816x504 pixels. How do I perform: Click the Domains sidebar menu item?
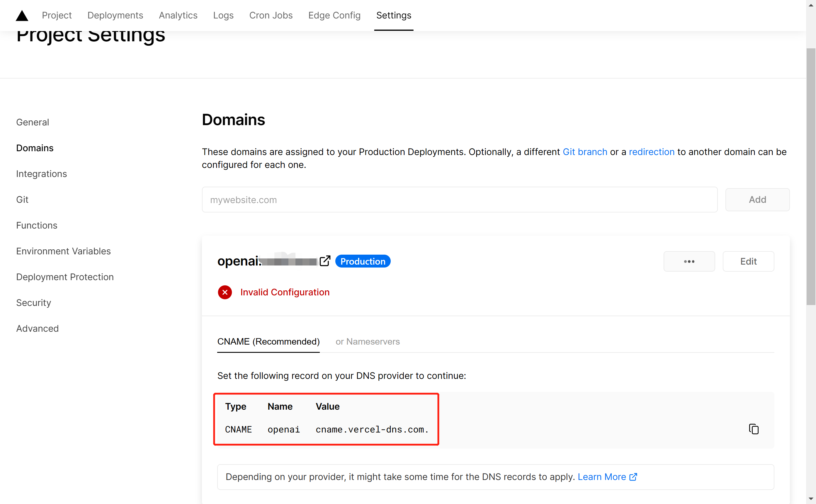point(35,147)
